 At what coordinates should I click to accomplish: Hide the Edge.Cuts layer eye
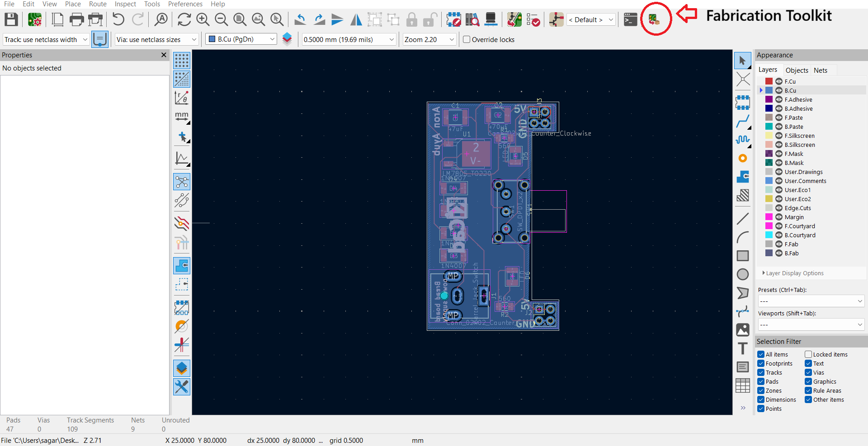779,208
